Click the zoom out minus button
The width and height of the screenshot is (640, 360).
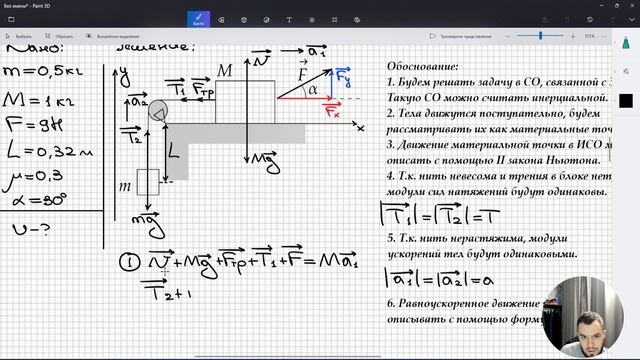click(x=507, y=36)
